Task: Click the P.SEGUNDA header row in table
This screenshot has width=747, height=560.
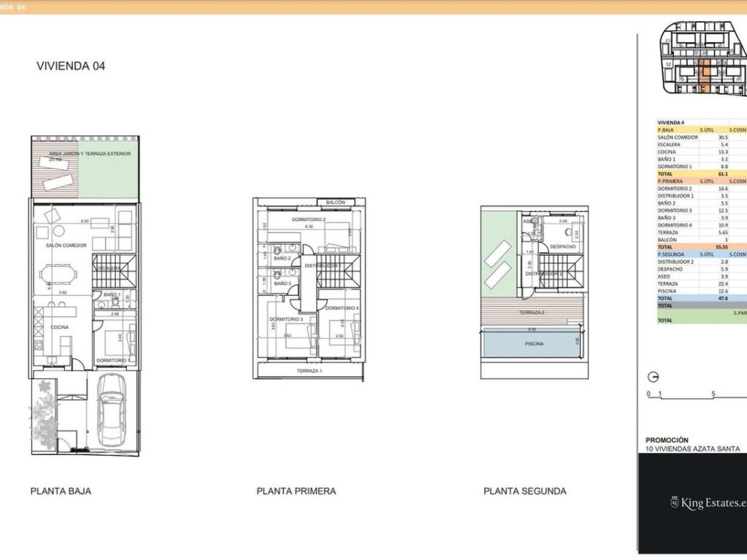Action: tap(702, 254)
